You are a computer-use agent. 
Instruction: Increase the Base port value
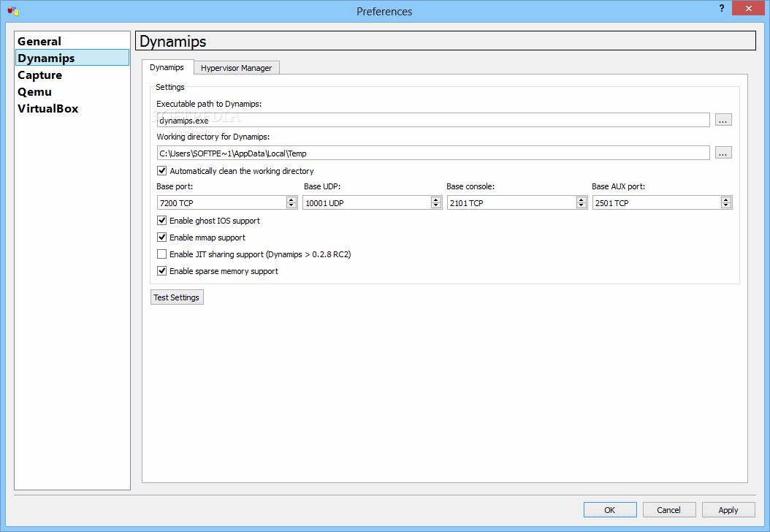click(291, 199)
